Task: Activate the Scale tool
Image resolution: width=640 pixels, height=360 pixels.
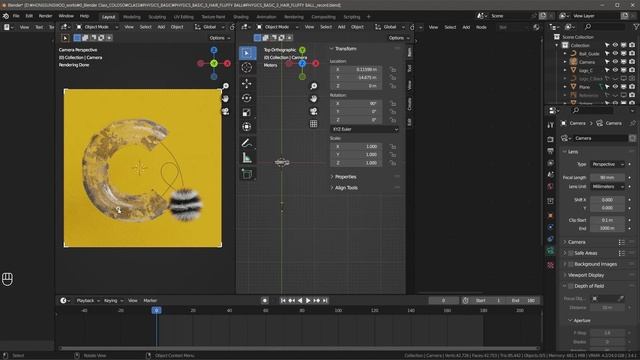Action: pyautogui.click(x=247, y=112)
